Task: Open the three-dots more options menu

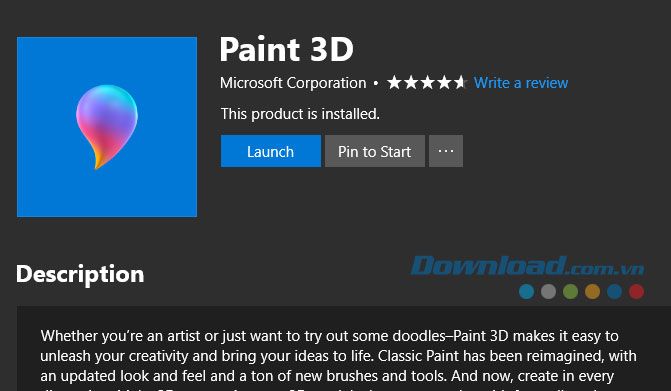Action: point(446,151)
